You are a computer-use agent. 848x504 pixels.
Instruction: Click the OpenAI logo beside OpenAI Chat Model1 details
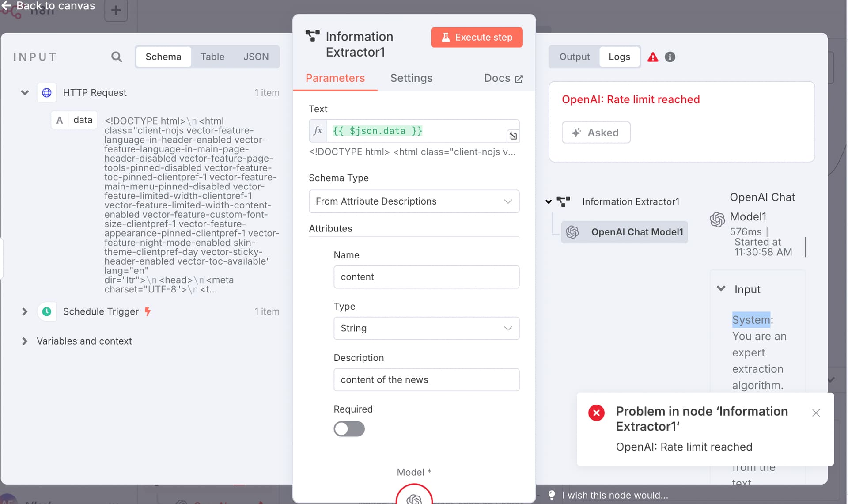717,219
